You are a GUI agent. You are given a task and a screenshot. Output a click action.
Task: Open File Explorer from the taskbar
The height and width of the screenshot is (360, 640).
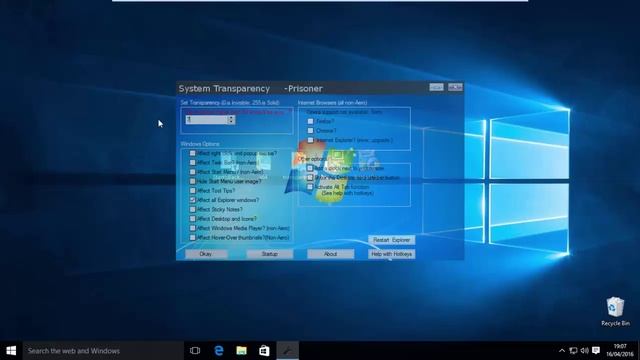coord(241,351)
